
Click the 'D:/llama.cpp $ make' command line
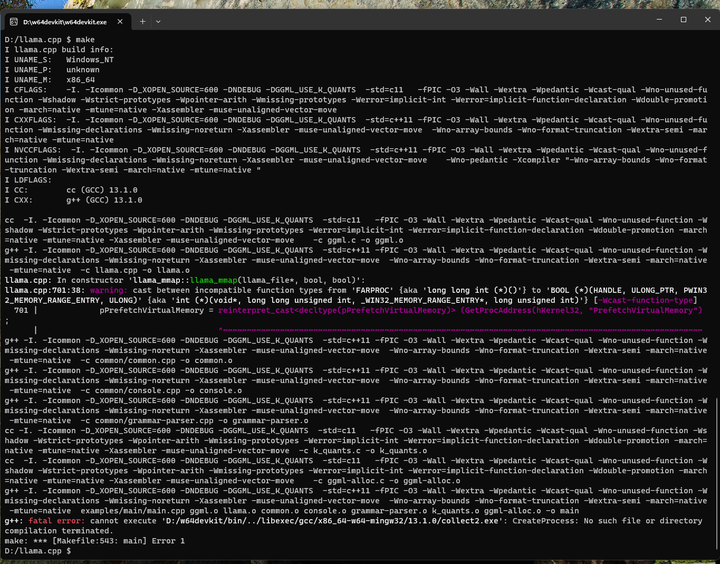click(x=50, y=39)
